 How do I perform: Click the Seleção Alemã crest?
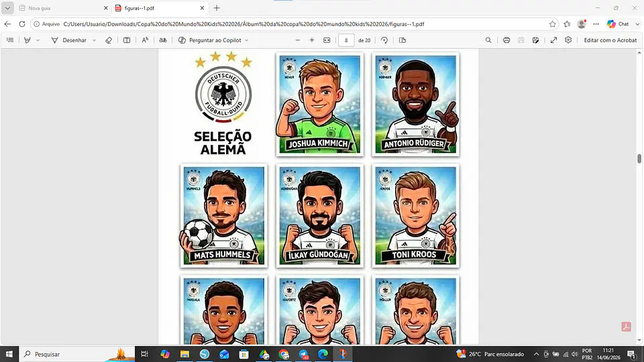pyautogui.click(x=223, y=95)
